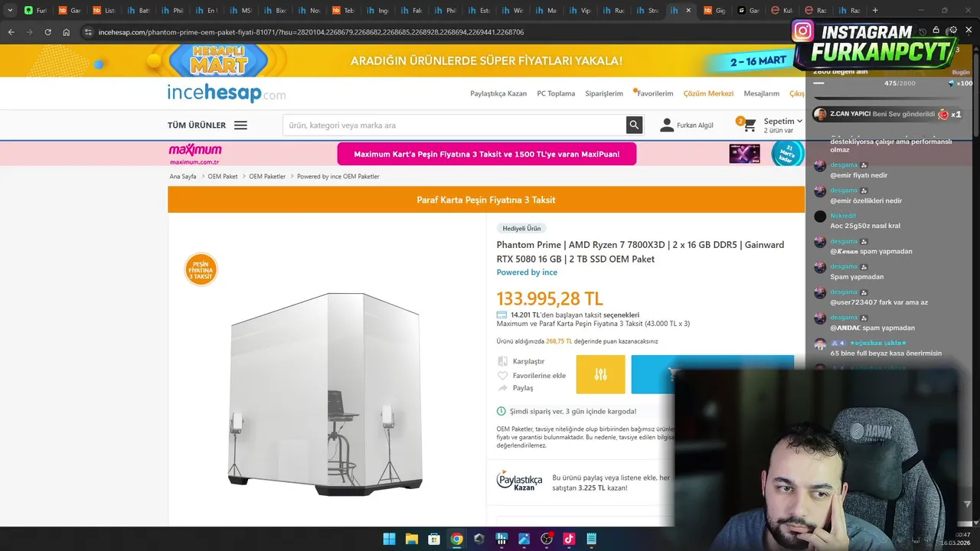Click the Favorilerine ekle heart icon
The height and width of the screenshot is (551, 980).
502,375
